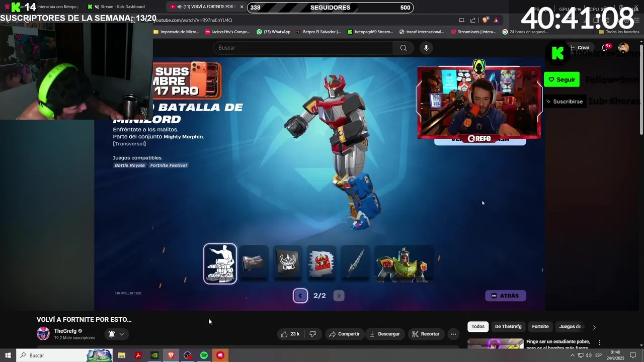Expand the notification bell subscription dropdown
The image size is (644, 362).
click(116, 334)
